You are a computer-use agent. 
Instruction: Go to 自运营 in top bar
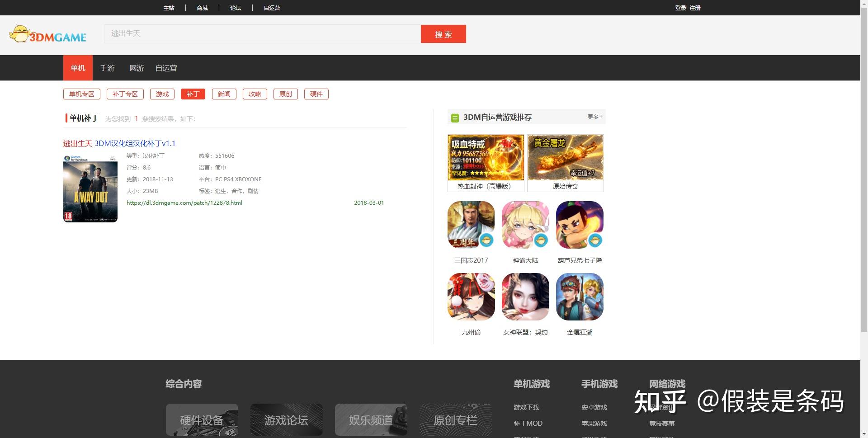coord(272,8)
